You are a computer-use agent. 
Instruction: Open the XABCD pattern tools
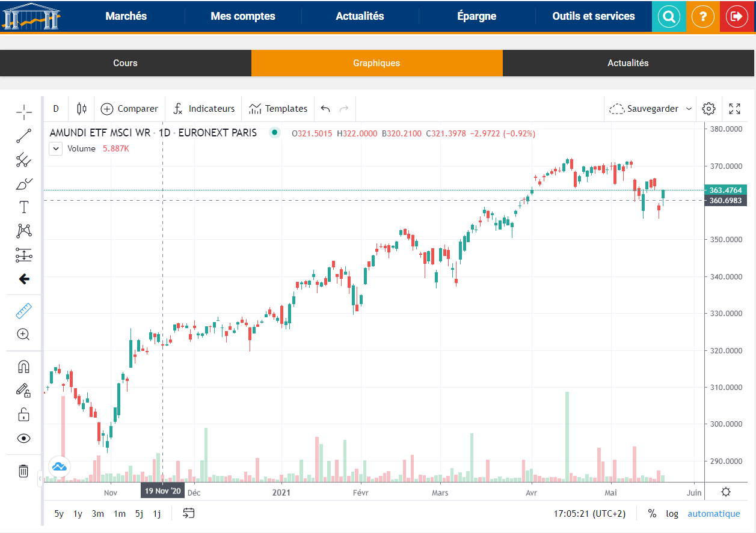(24, 231)
